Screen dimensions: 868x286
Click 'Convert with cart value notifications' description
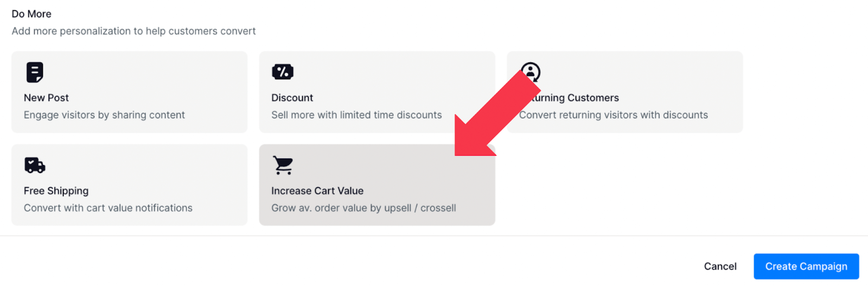click(x=108, y=208)
